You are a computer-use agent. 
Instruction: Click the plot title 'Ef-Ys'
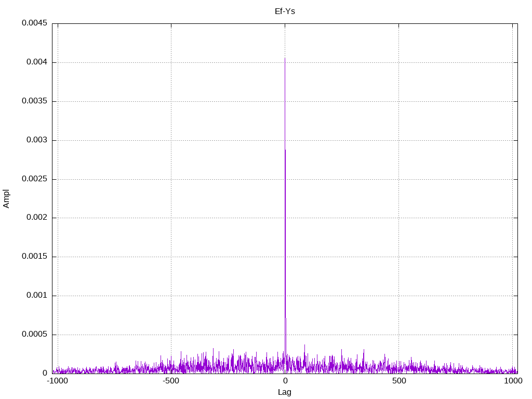tap(285, 11)
